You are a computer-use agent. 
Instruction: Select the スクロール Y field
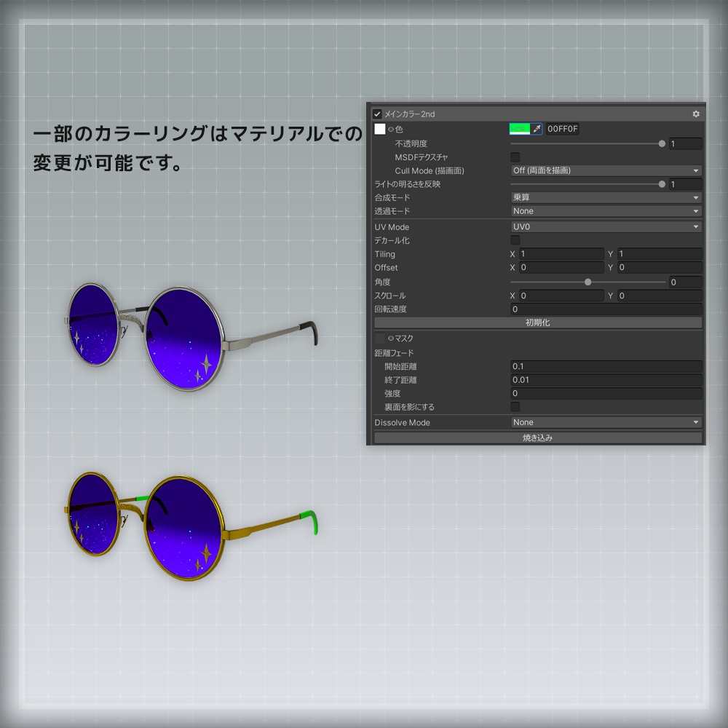click(x=660, y=296)
